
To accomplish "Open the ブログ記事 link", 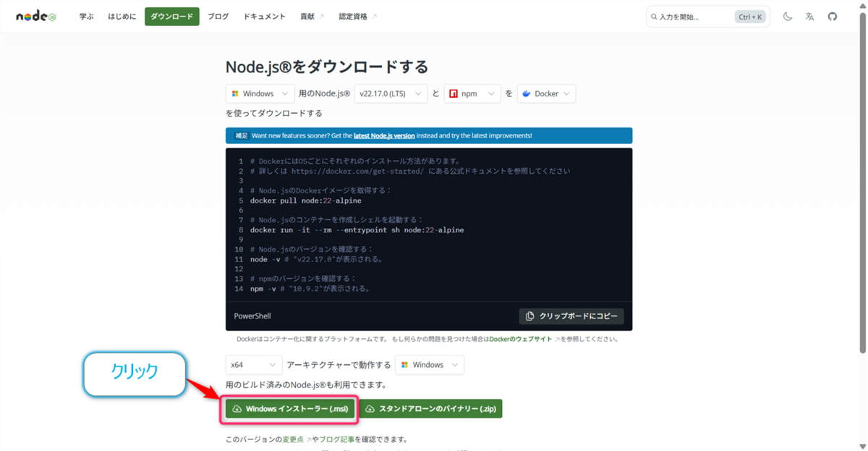I will coord(337,439).
